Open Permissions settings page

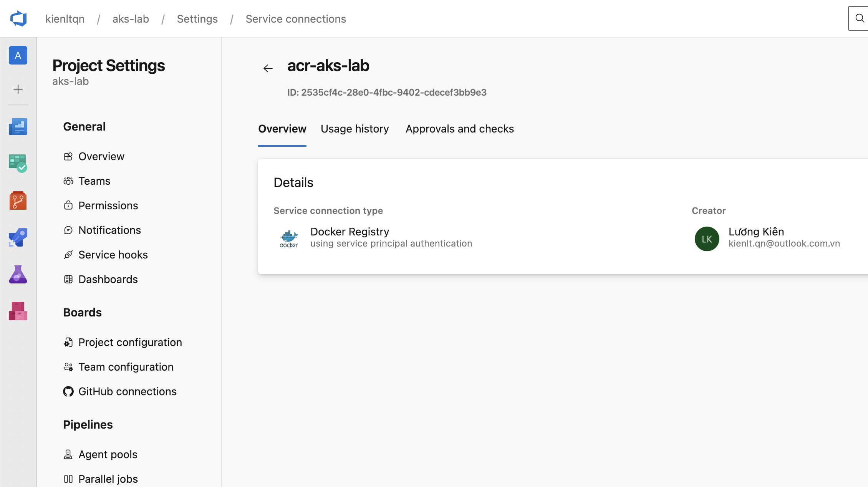point(108,205)
